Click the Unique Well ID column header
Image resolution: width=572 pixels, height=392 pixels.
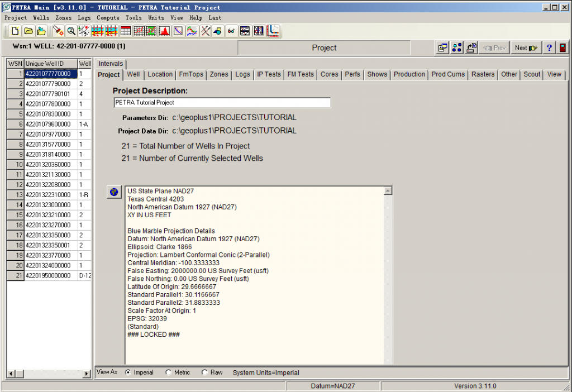click(51, 64)
